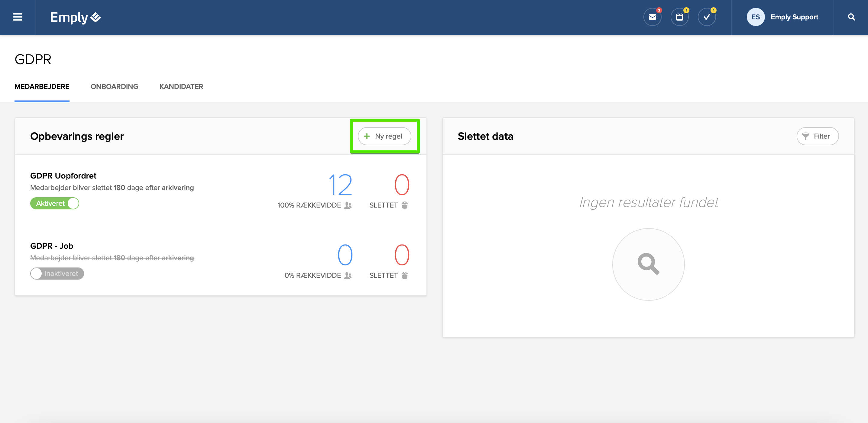Disable the Aktiveret toggle

click(55, 203)
